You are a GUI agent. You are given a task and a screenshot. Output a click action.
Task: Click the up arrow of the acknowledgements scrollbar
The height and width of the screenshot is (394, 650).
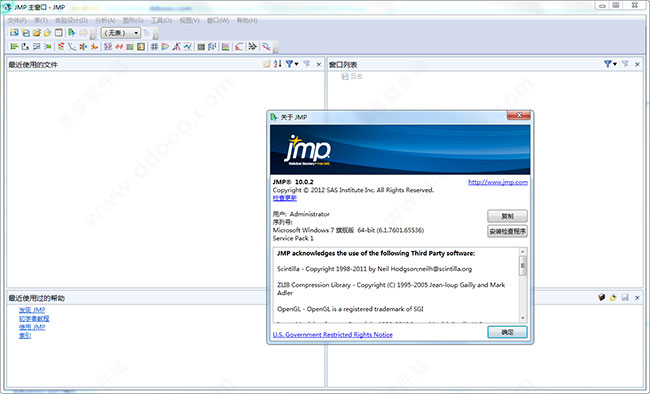click(x=523, y=252)
